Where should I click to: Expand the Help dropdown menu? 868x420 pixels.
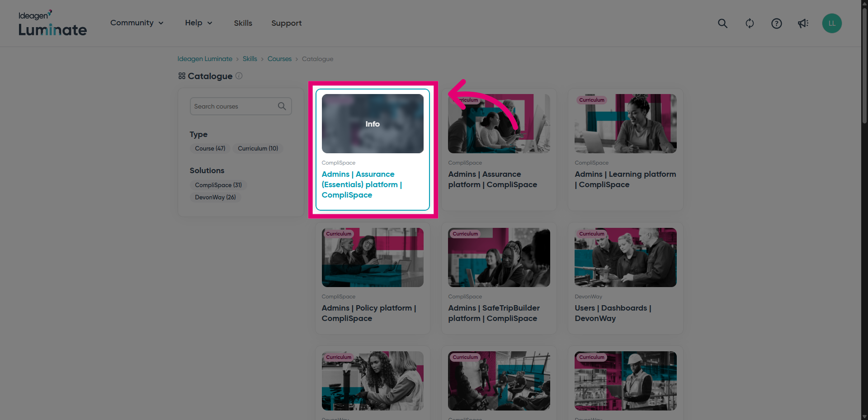click(198, 23)
